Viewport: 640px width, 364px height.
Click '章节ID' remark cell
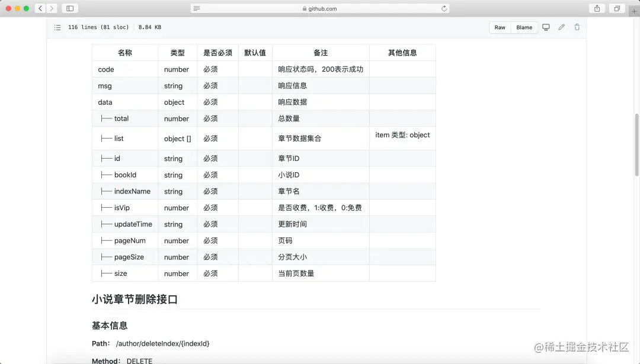click(321, 158)
